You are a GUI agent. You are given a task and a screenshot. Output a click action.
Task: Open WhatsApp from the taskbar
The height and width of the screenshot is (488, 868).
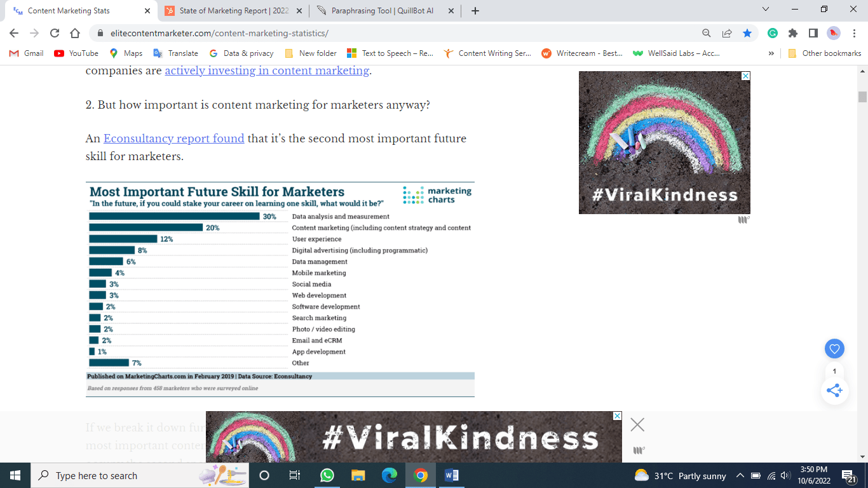327,475
